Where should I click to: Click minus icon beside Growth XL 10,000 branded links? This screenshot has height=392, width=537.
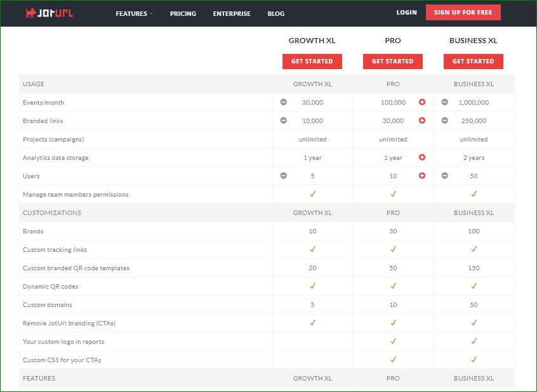(284, 121)
